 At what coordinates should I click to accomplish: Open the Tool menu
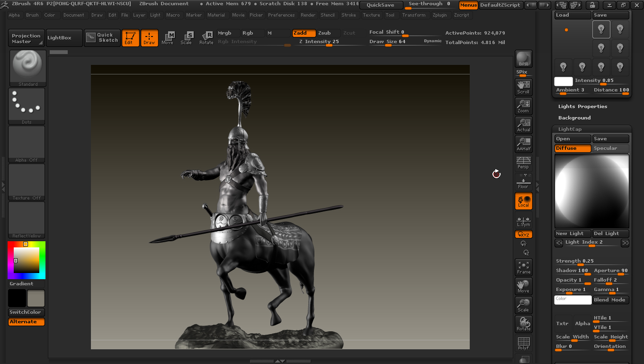pos(390,15)
